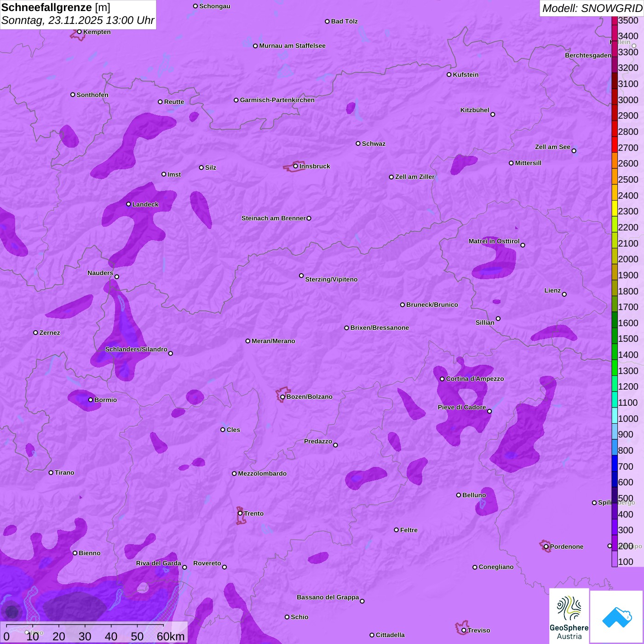This screenshot has width=644, height=644.
Task: Click the Sillian label
Action: pyautogui.click(x=485, y=322)
